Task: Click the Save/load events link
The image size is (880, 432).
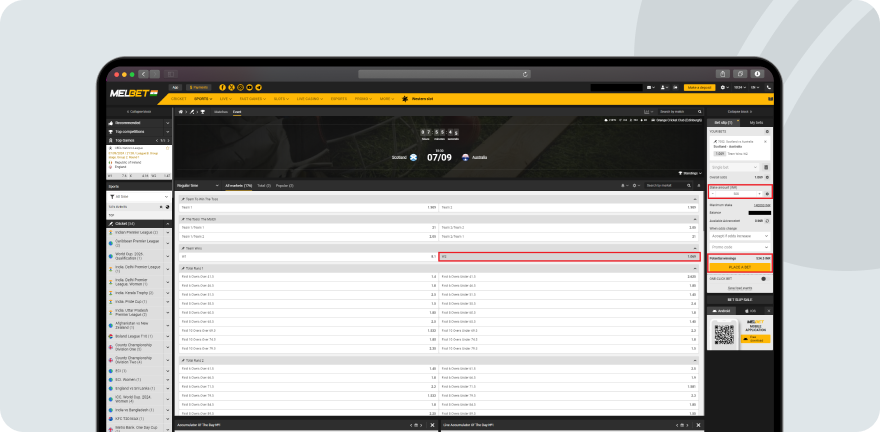Action: point(740,288)
